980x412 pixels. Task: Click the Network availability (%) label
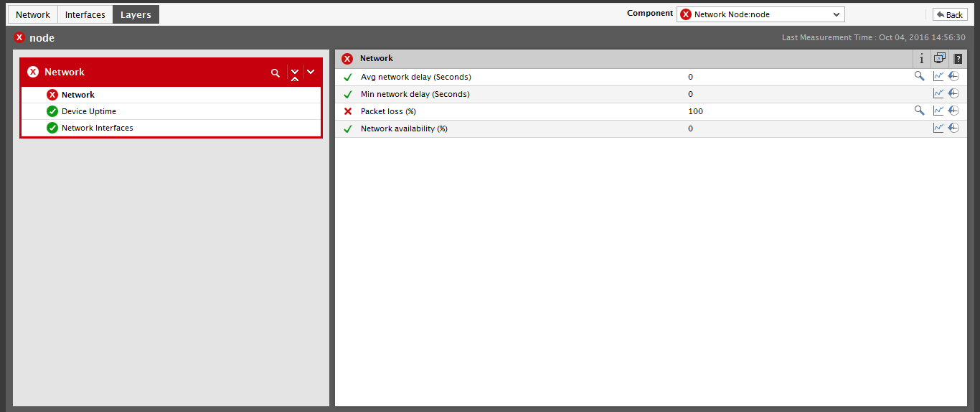coord(404,128)
